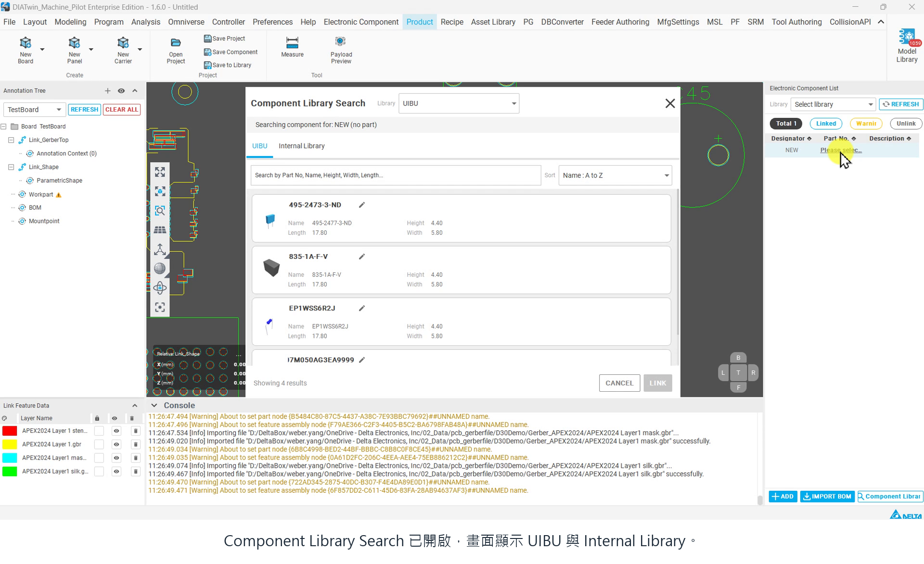Change the yellow APEX2024 Layer 1.gbr color swatch

[x=10, y=444]
